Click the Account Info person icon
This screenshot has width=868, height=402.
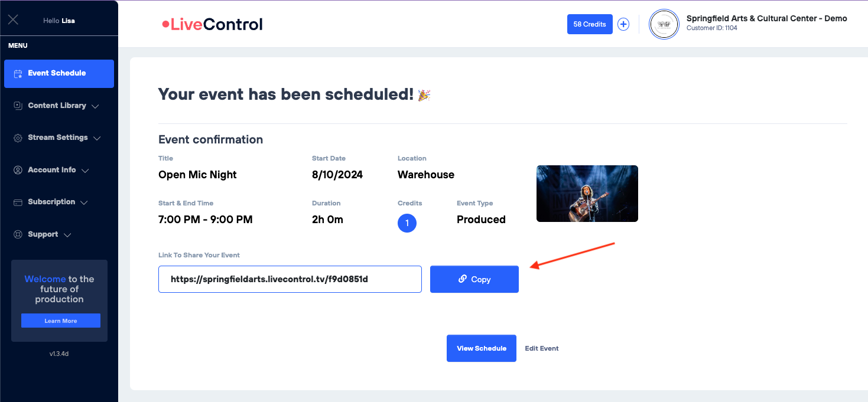pos(17,169)
